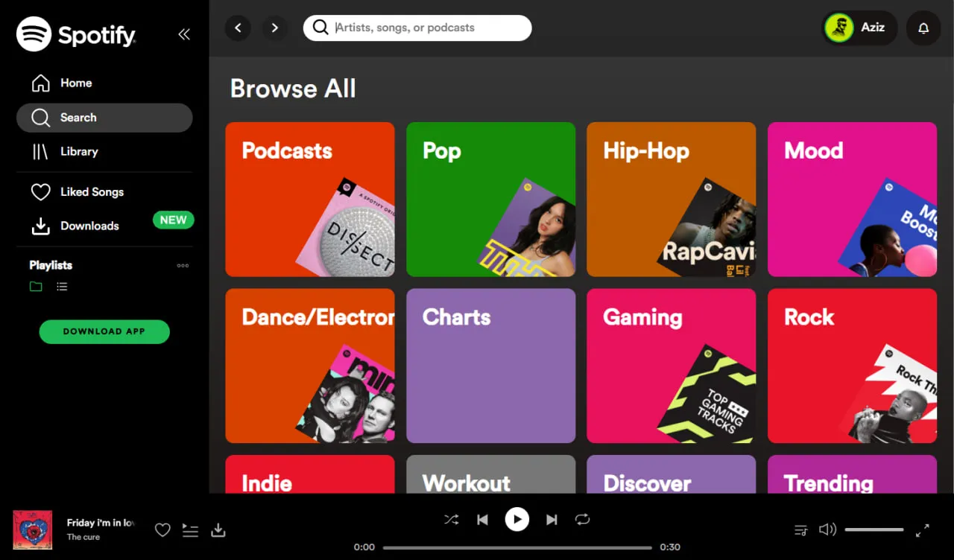
Task: Like the song Friday i'm in love
Action: coord(162,529)
